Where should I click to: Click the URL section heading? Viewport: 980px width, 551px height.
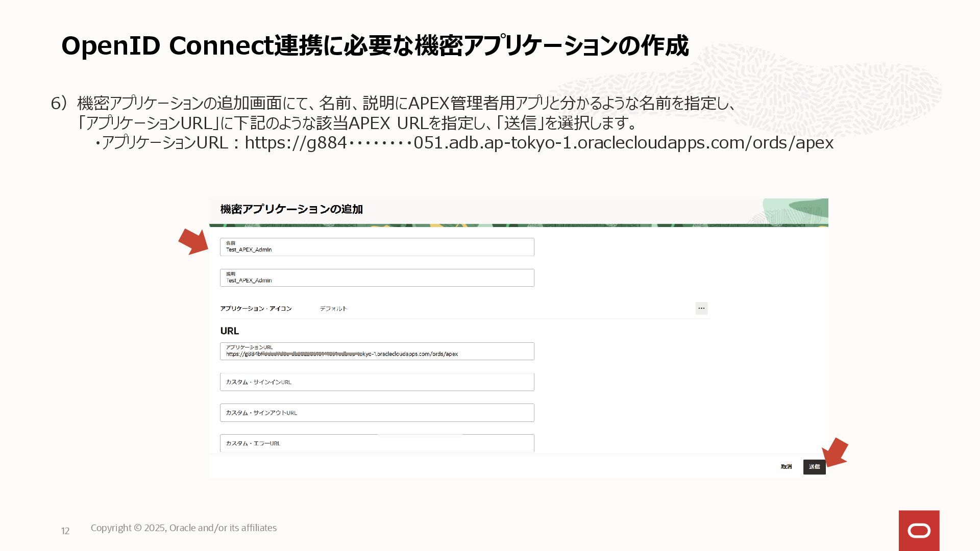pos(230,331)
